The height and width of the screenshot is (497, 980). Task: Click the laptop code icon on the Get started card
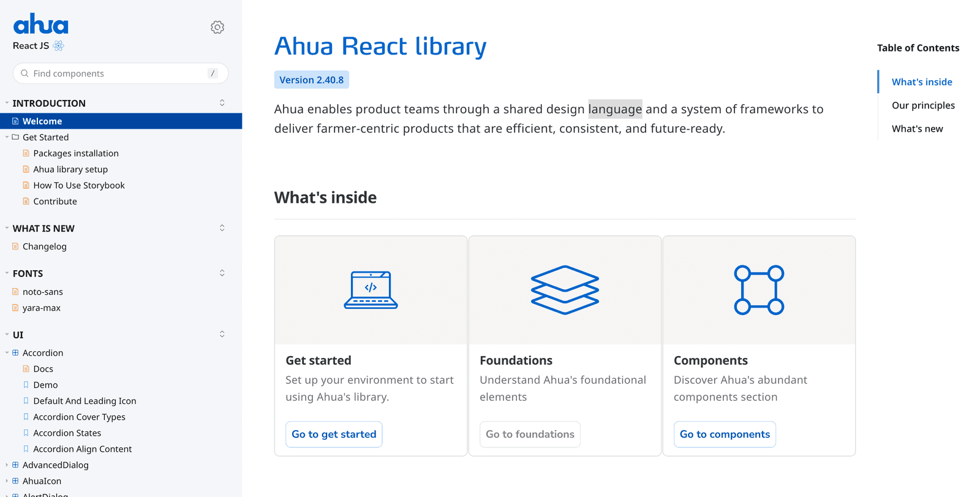pos(371,290)
